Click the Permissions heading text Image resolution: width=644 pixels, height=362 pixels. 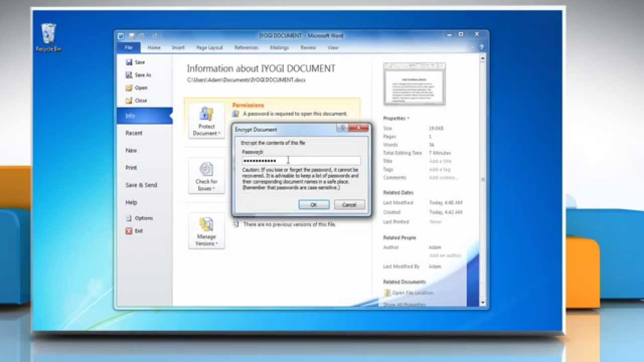point(248,106)
